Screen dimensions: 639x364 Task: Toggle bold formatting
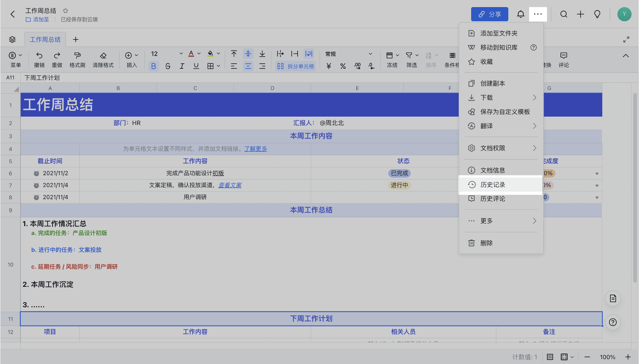tap(153, 66)
